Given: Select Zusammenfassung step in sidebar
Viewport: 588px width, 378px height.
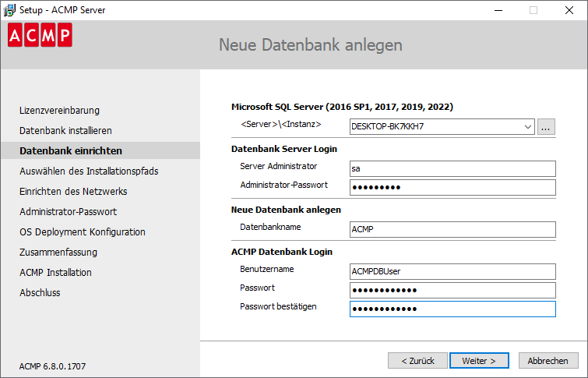Looking at the screenshot, I should pyautogui.click(x=58, y=253).
